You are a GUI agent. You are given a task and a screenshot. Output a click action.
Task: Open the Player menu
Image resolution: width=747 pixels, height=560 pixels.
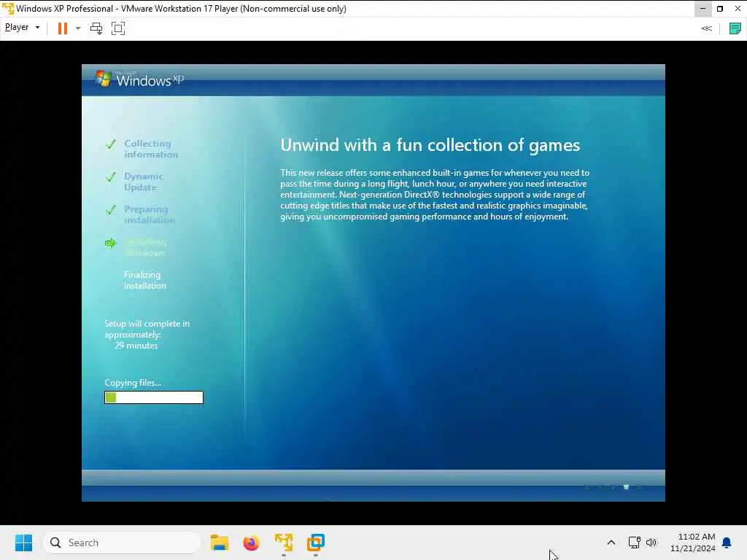point(22,28)
